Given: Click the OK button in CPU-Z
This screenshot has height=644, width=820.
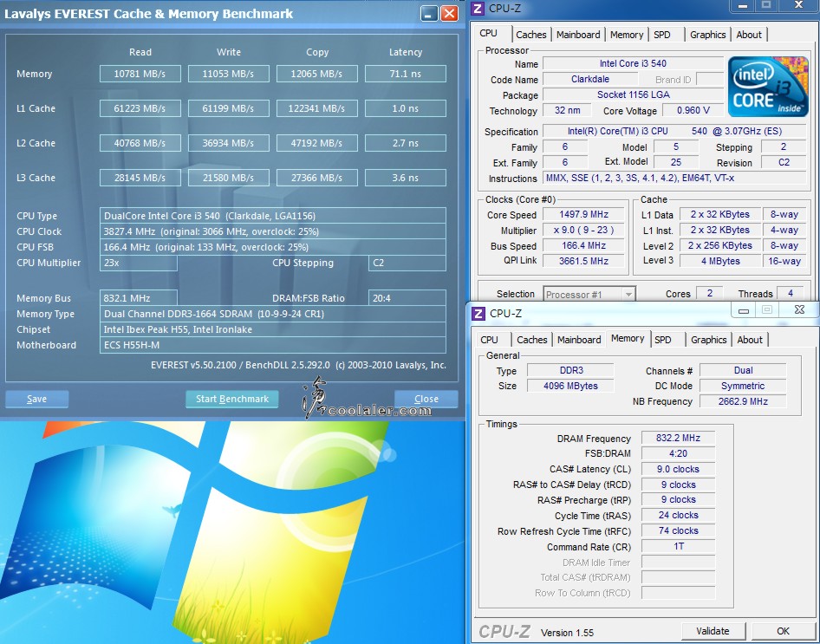Looking at the screenshot, I should coord(783,631).
